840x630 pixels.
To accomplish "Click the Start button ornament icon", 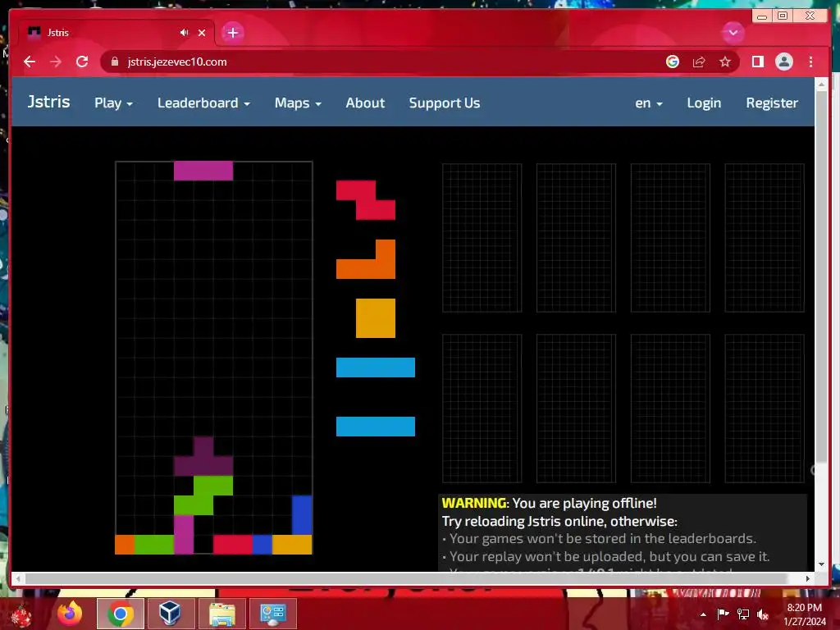I will (21, 614).
